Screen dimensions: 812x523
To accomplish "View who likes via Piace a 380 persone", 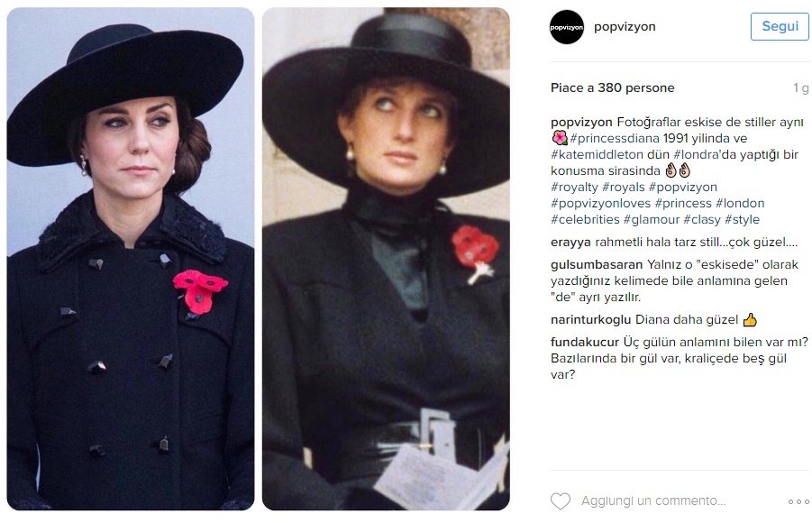I will point(613,87).
